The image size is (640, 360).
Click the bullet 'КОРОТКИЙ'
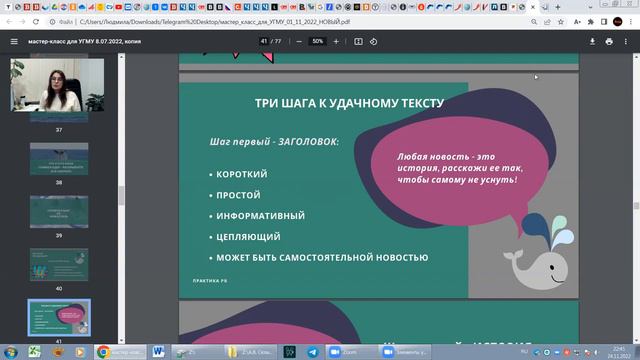(242, 174)
